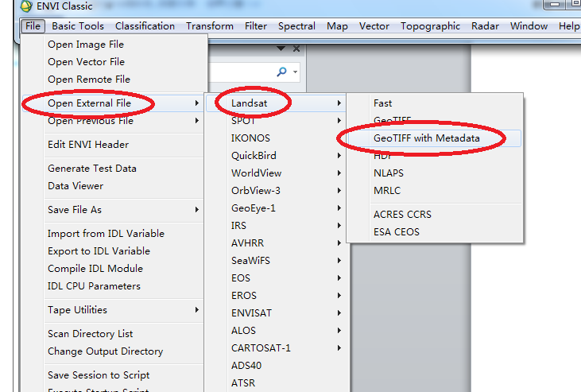The width and height of the screenshot is (581, 392).
Task: Select ADS40 sensor entry
Action: coord(276,366)
